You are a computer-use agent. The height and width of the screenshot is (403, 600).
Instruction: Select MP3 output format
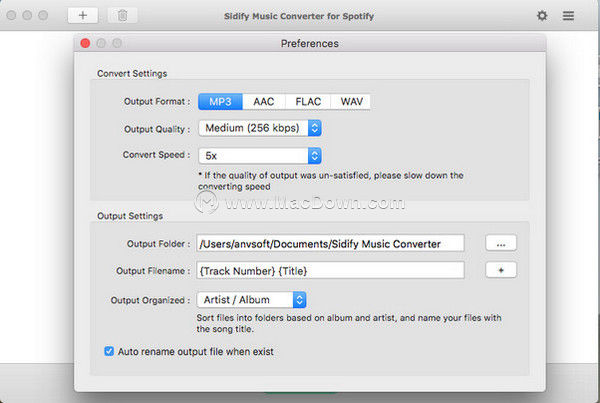[x=220, y=102]
